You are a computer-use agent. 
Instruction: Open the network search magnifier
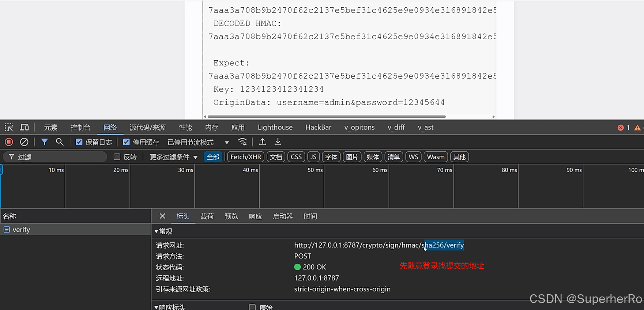(60, 142)
